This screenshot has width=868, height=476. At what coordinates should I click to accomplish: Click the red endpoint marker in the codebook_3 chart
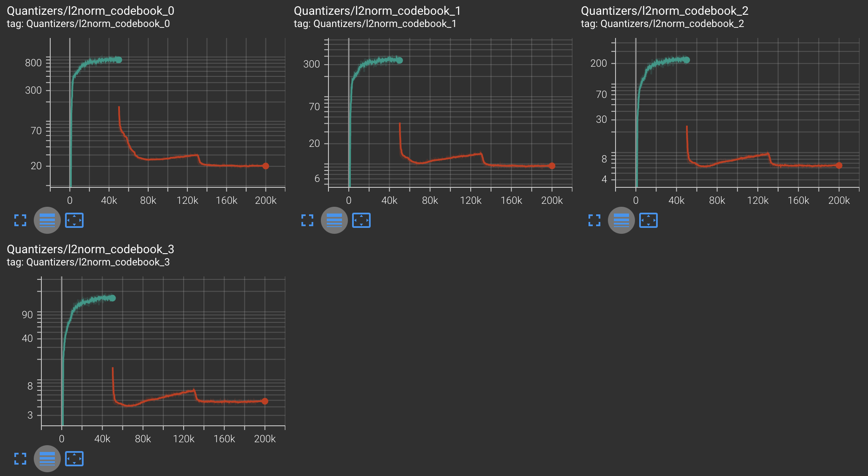pos(265,401)
